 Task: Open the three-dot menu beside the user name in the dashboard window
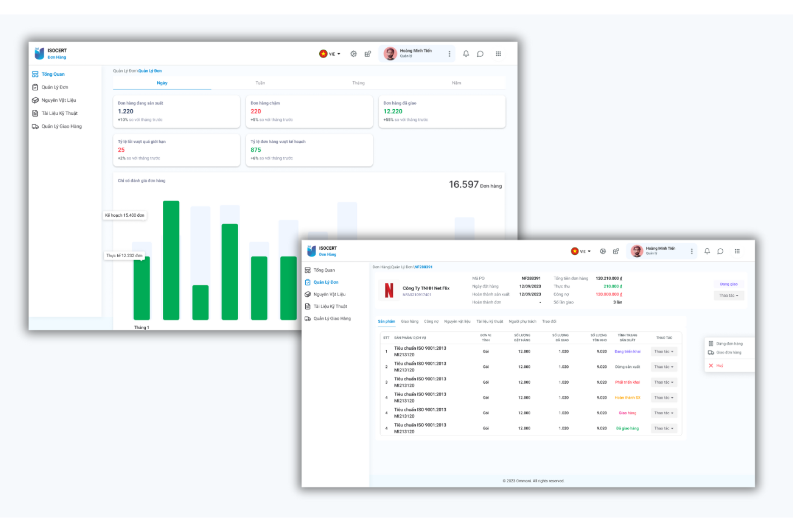(x=449, y=54)
